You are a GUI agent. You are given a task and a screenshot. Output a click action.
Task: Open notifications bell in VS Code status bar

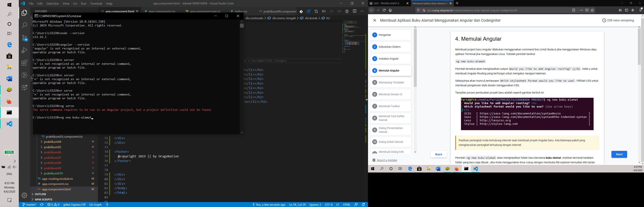(x=364, y=205)
